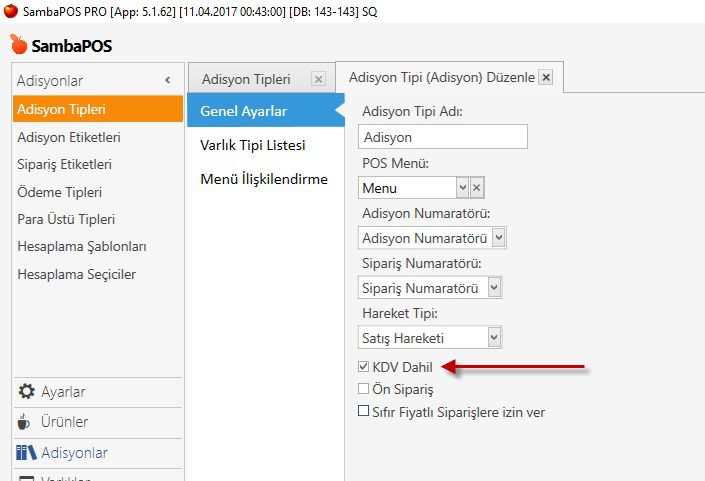Expand the POS Menü dropdown

coord(462,187)
